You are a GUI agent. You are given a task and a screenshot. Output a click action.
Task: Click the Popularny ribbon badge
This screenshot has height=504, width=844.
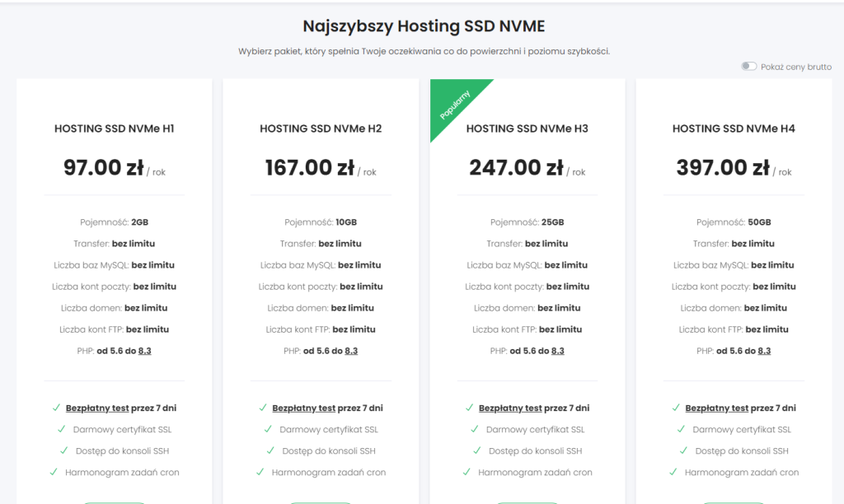[454, 105]
